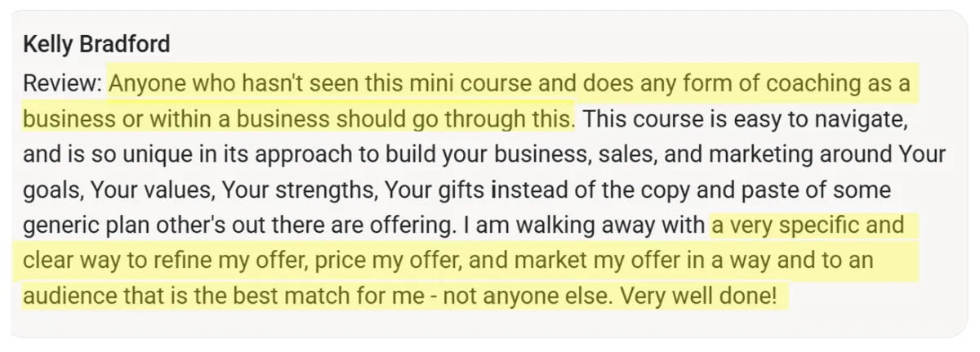Click the 'Review:' label

(x=63, y=83)
